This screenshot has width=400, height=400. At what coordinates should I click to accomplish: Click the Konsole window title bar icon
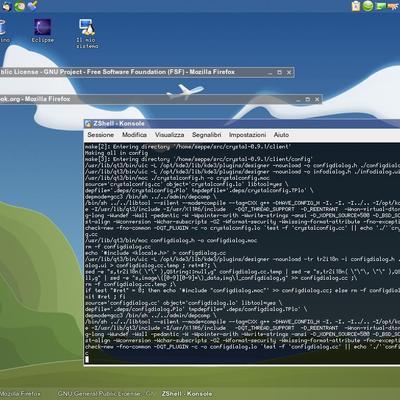click(x=88, y=124)
